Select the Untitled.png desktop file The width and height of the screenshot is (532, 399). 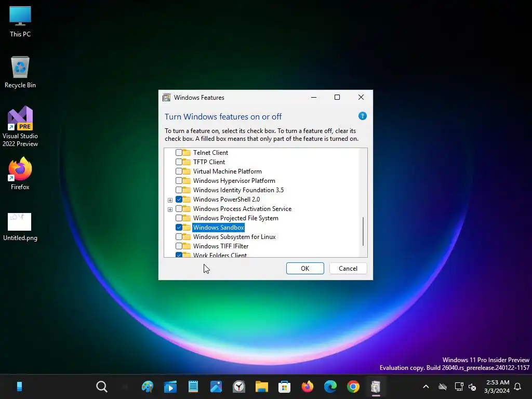coord(20,227)
